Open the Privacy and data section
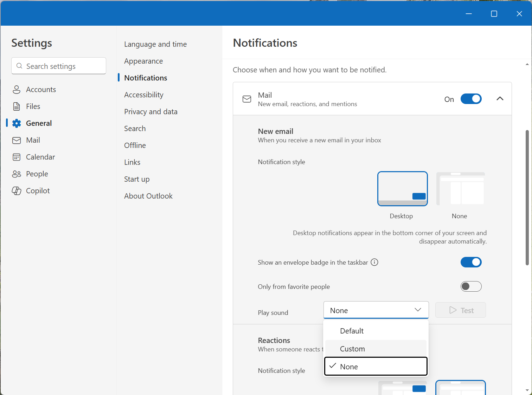 click(150, 111)
